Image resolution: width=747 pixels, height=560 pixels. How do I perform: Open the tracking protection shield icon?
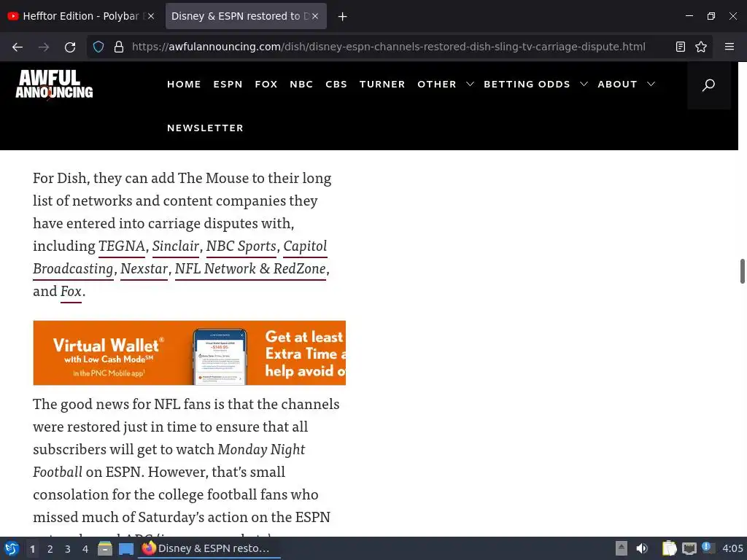tap(98, 47)
